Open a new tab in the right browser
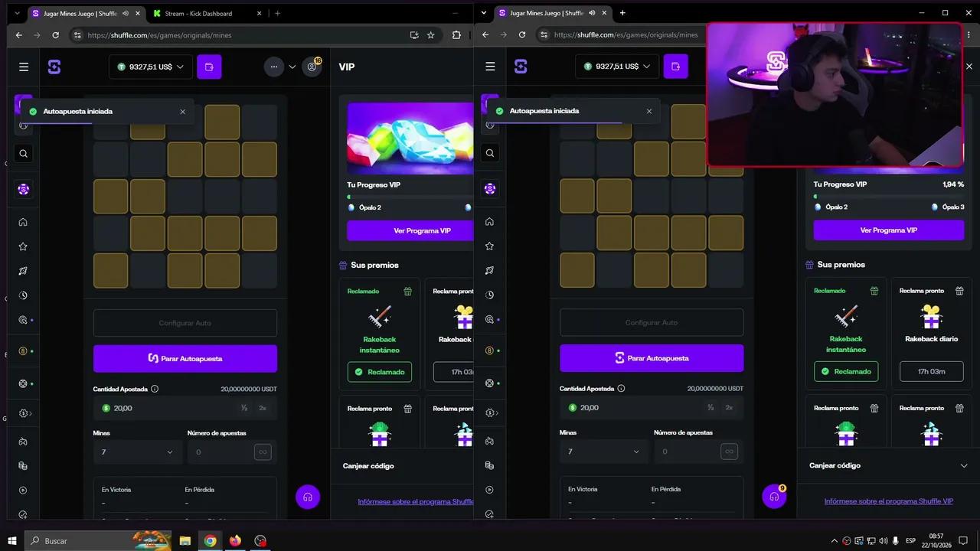The image size is (980, 551). (x=622, y=13)
